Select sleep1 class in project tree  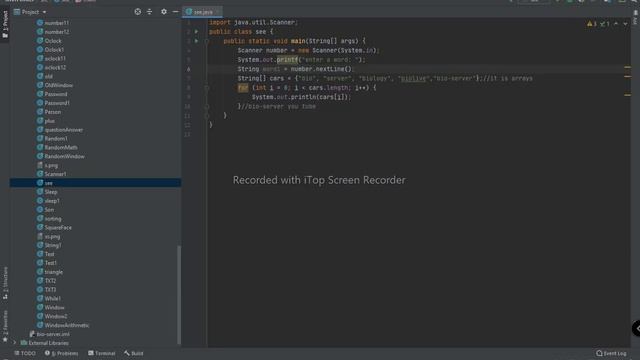tap(48, 201)
